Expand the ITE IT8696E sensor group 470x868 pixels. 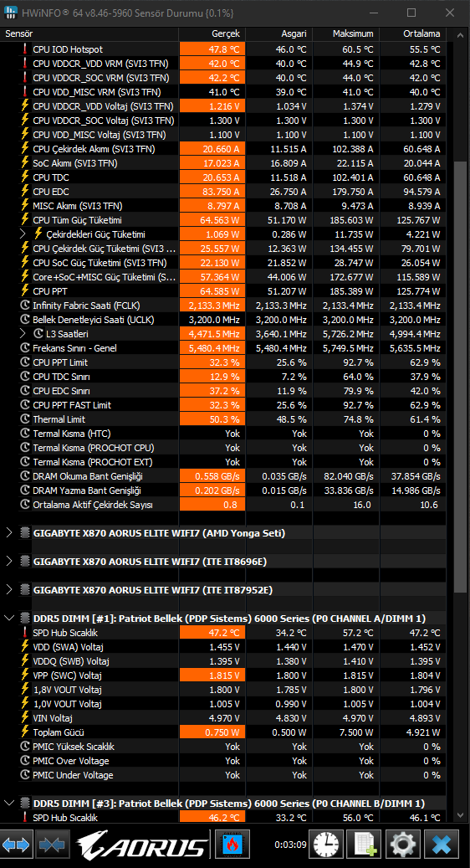click(9, 562)
